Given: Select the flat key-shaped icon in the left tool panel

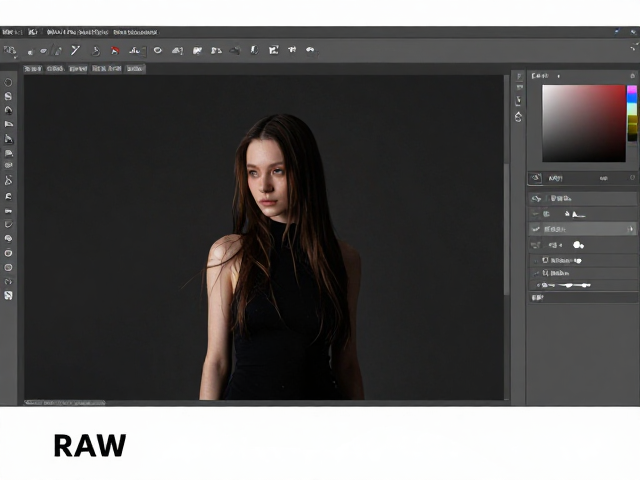Looking at the screenshot, I should 8,211.
